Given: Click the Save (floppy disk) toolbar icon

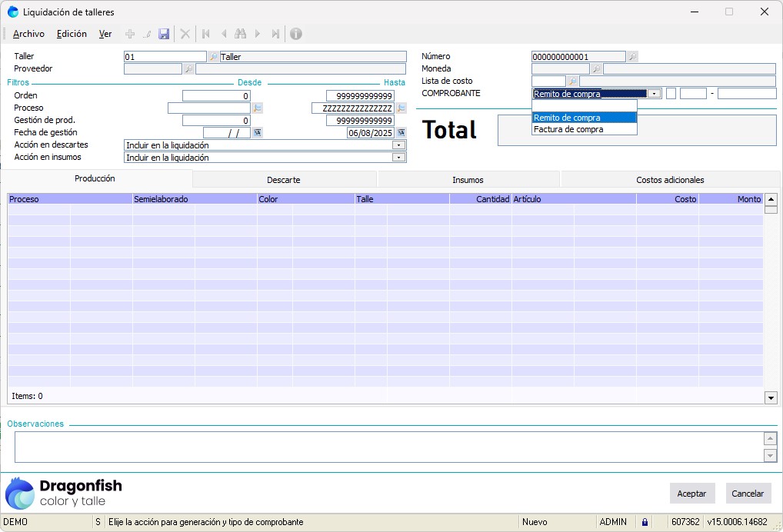Looking at the screenshot, I should 164,34.
